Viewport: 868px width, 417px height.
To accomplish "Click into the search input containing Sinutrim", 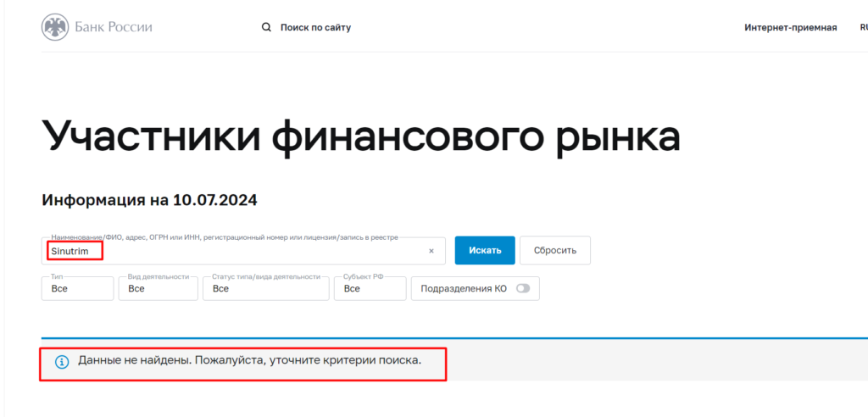I will click(243, 251).
